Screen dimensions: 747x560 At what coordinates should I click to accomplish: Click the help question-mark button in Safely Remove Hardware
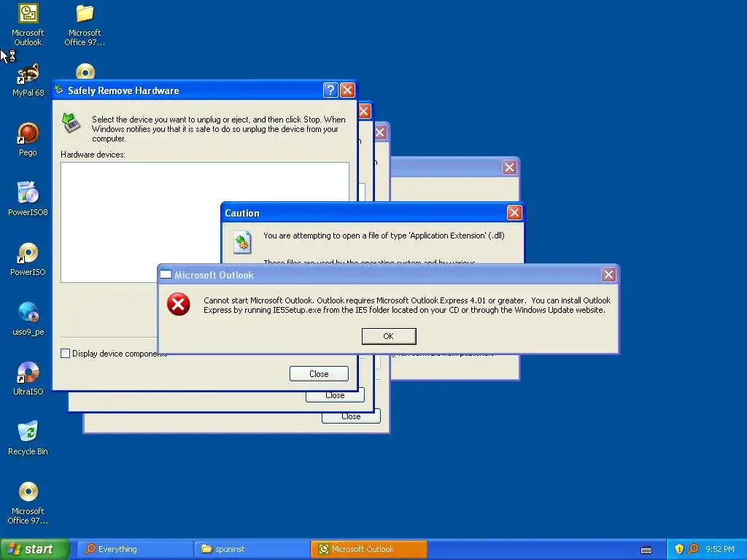(x=330, y=90)
